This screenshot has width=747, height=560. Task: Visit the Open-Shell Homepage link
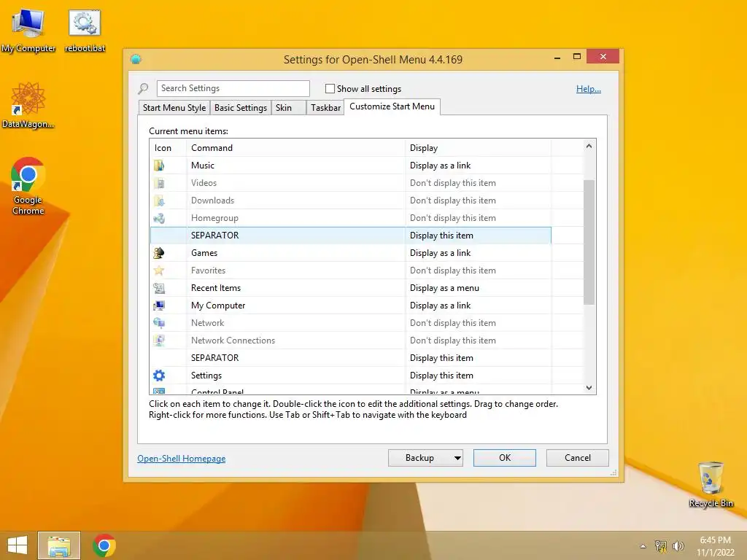182,459
